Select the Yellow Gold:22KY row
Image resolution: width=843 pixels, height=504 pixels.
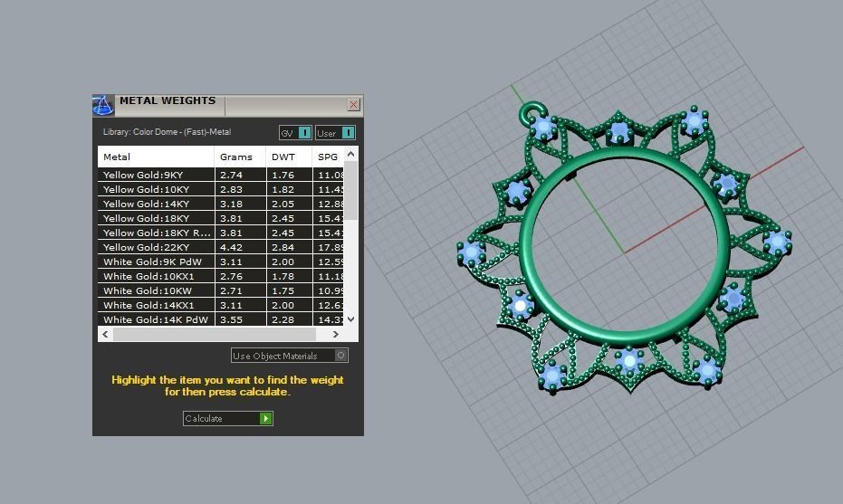pyautogui.click(x=220, y=247)
